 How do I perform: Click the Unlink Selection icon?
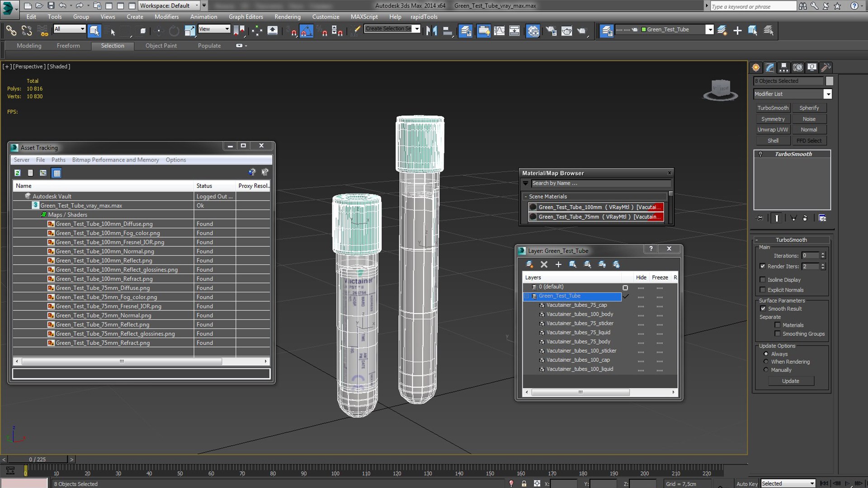(x=27, y=31)
